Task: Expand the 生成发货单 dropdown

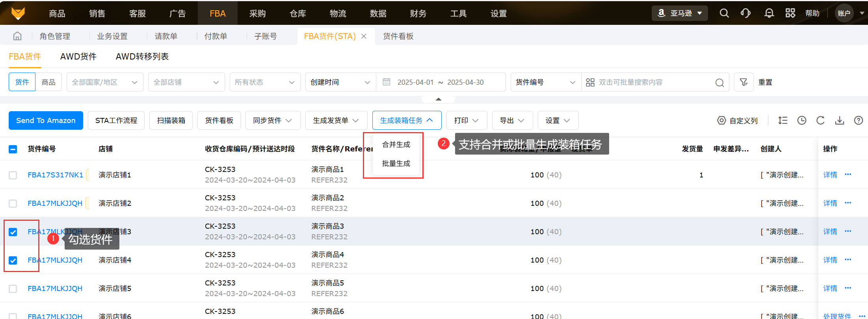Action: 336,120
